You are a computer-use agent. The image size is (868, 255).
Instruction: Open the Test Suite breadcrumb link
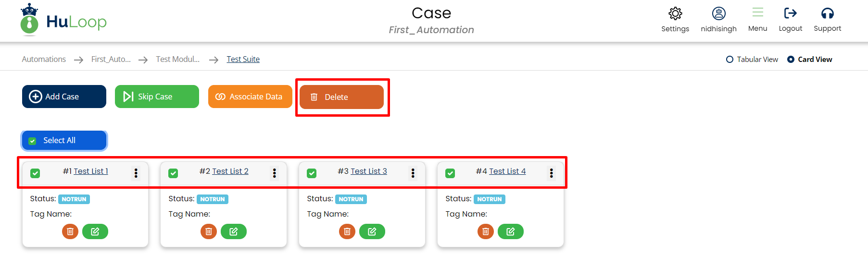243,59
